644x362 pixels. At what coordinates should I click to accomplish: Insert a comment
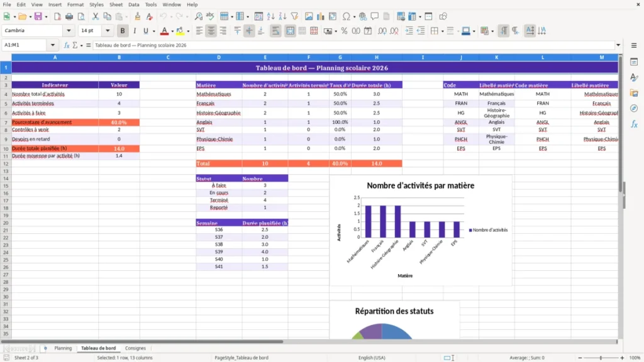point(375,16)
